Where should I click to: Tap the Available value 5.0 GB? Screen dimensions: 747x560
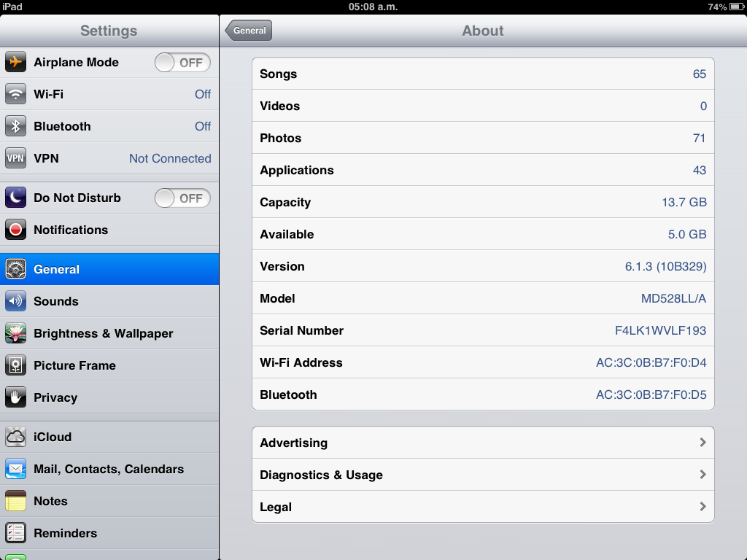click(687, 234)
